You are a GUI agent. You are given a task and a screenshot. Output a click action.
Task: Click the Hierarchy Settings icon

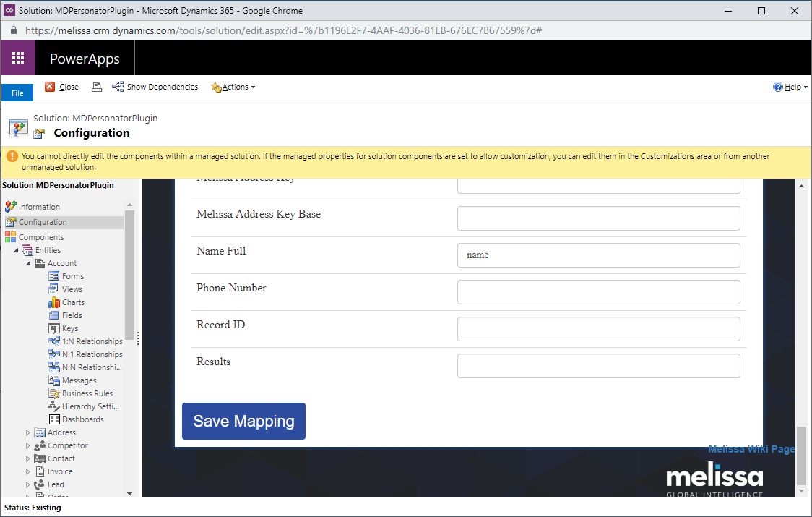54,406
